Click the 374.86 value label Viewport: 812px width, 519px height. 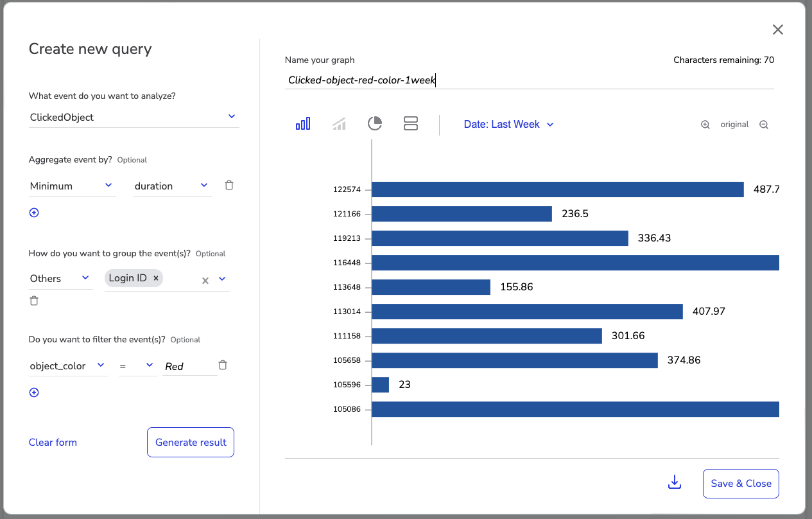(684, 360)
